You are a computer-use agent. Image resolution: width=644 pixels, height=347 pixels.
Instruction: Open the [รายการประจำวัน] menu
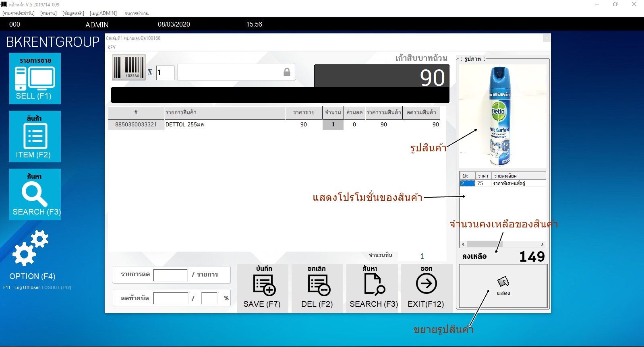[19, 13]
